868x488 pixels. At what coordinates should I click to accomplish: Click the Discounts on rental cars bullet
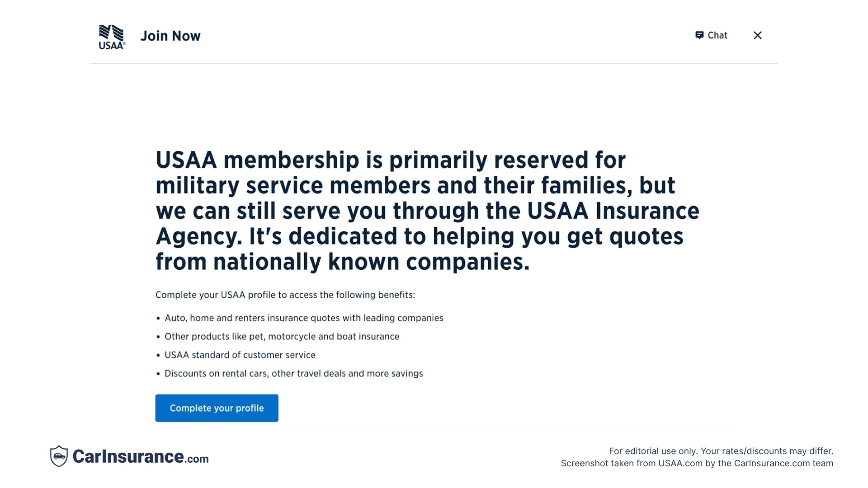[294, 374]
